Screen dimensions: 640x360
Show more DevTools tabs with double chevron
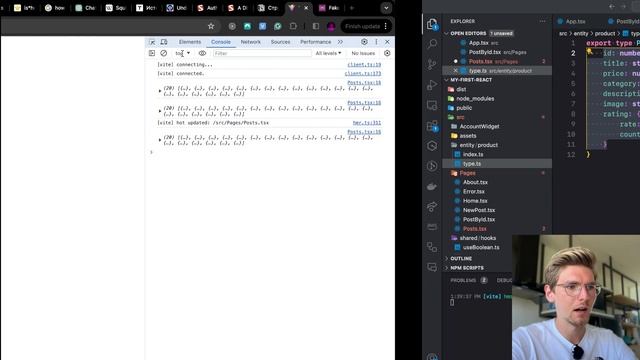[x=340, y=42]
